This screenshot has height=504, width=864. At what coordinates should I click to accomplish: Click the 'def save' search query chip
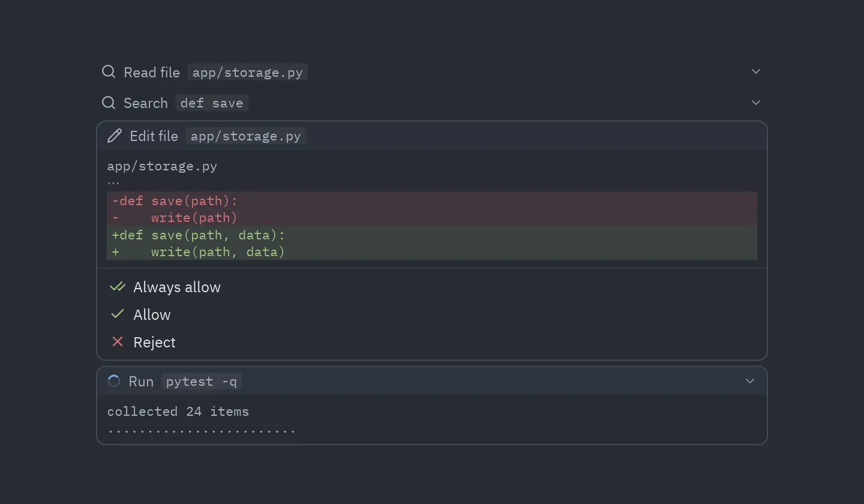212,103
